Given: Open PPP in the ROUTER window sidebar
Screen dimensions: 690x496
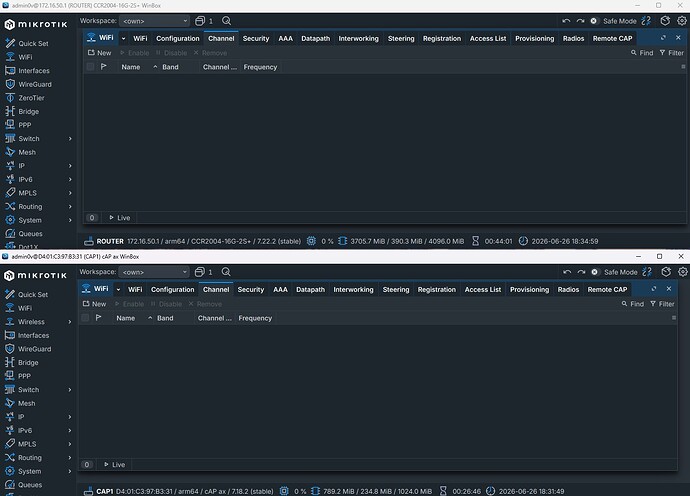Looking at the screenshot, I should (x=18, y=125).
